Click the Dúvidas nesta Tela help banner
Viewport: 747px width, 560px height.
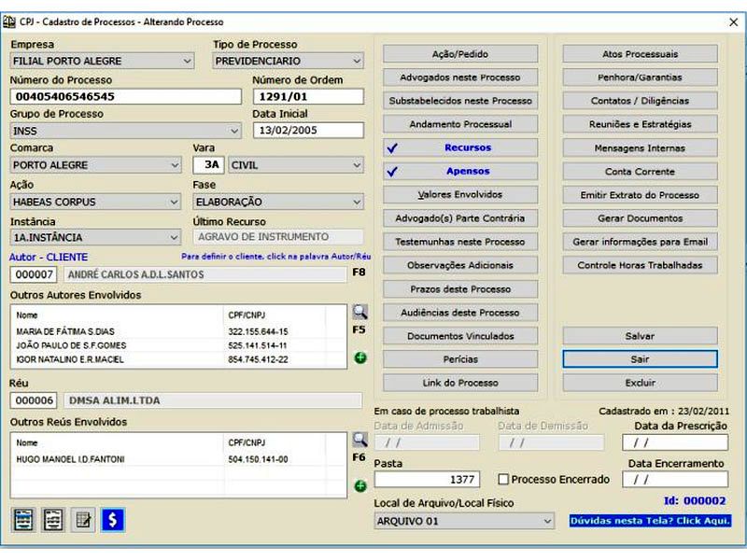(650, 521)
